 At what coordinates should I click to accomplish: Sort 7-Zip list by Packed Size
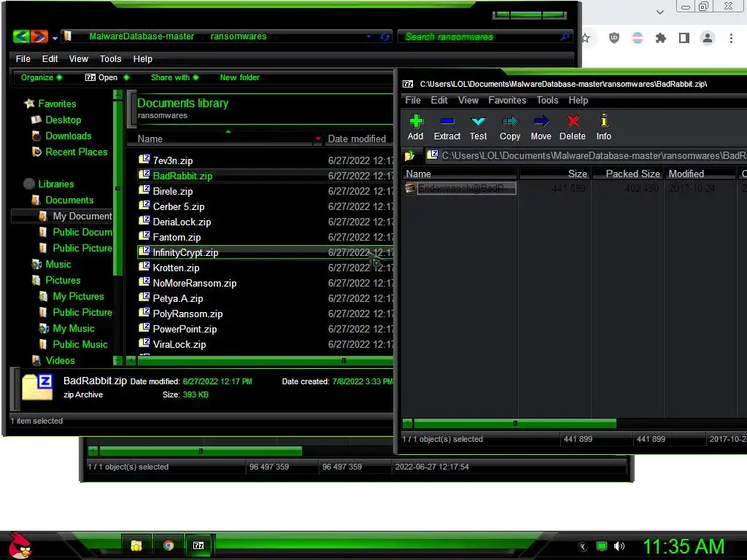coord(628,174)
